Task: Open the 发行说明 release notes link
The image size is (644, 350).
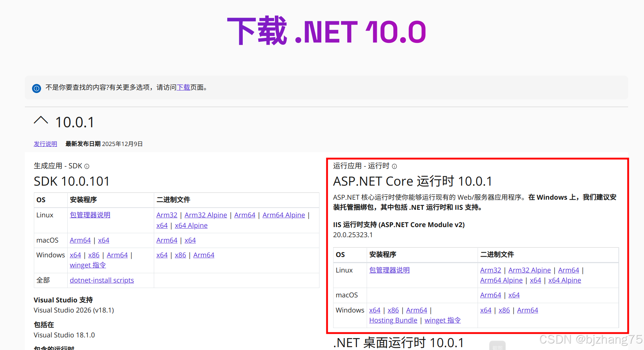Action: pyautogui.click(x=45, y=144)
